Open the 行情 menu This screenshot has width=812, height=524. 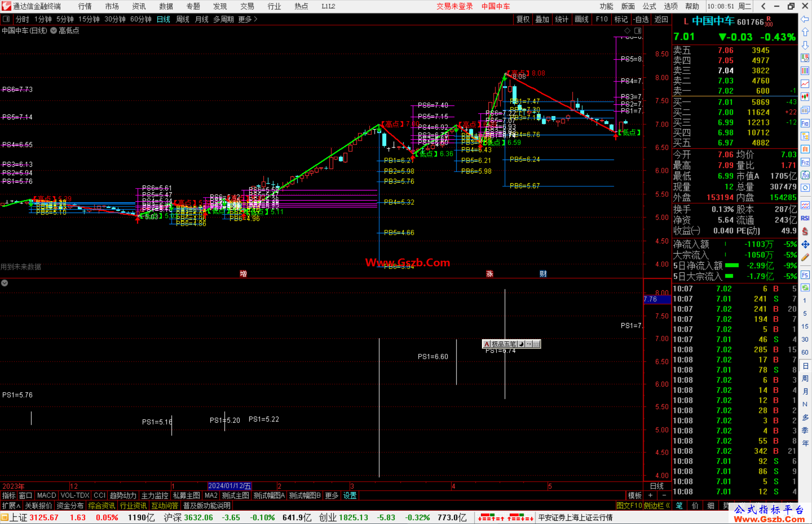pos(85,6)
